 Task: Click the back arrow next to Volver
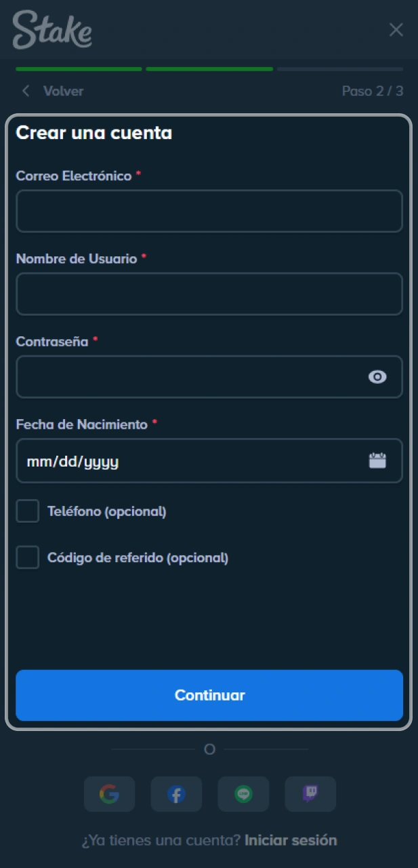25,90
